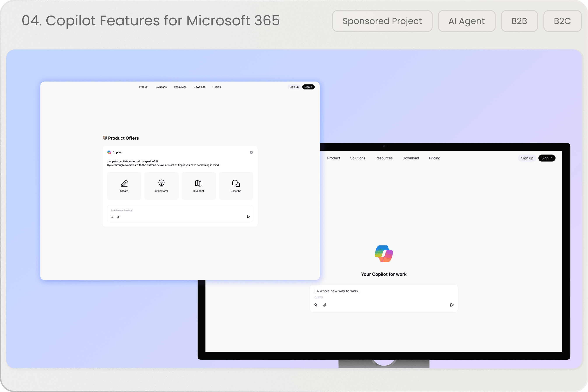Open Product menu in the front window

pyautogui.click(x=143, y=87)
